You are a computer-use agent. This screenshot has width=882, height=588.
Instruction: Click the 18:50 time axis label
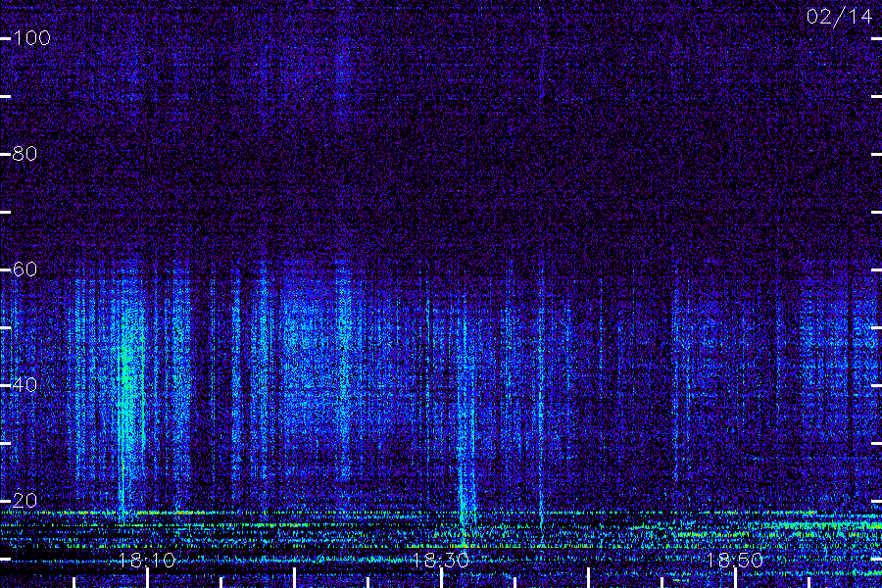point(735,560)
